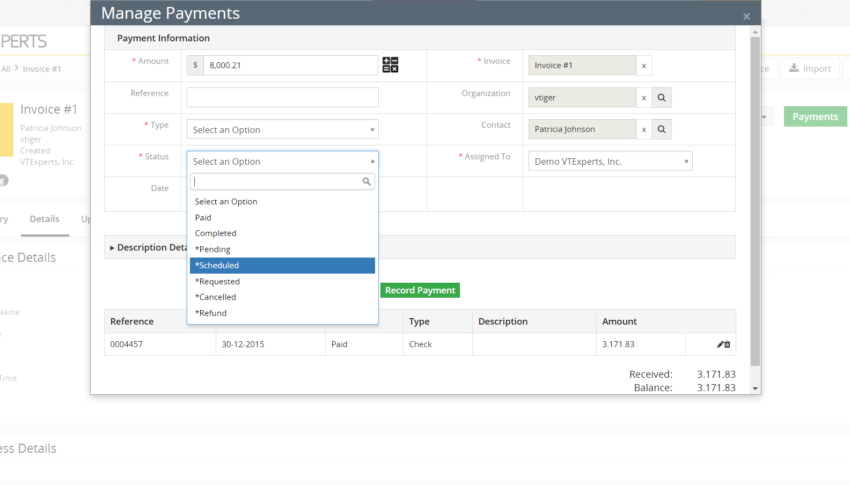Click the Check type cell
850x485 pixels.
(x=420, y=344)
